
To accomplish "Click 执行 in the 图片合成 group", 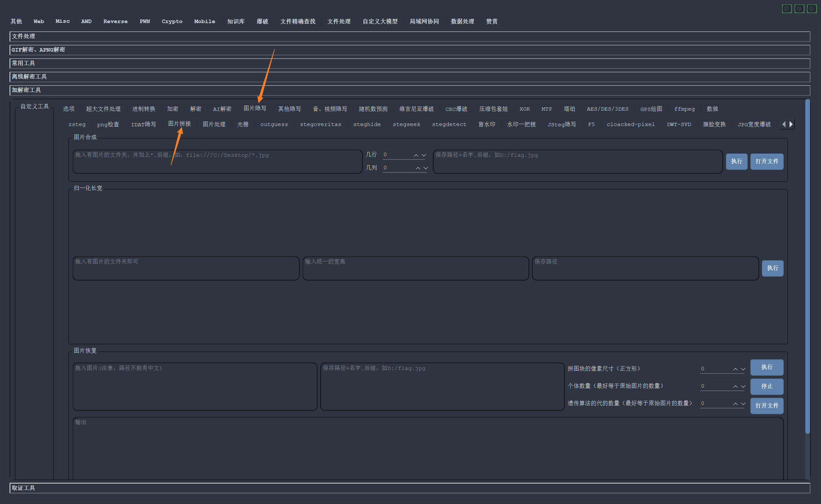I will coord(736,161).
